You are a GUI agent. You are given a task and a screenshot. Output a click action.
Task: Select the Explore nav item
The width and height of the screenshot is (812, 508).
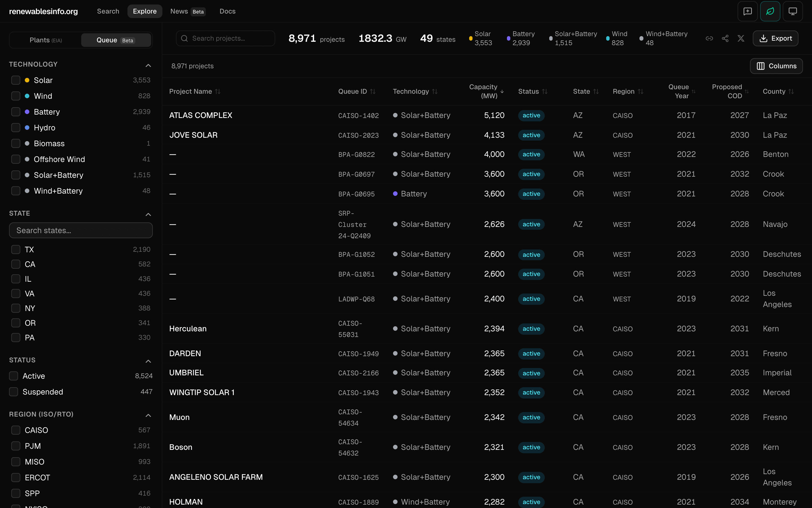click(145, 11)
